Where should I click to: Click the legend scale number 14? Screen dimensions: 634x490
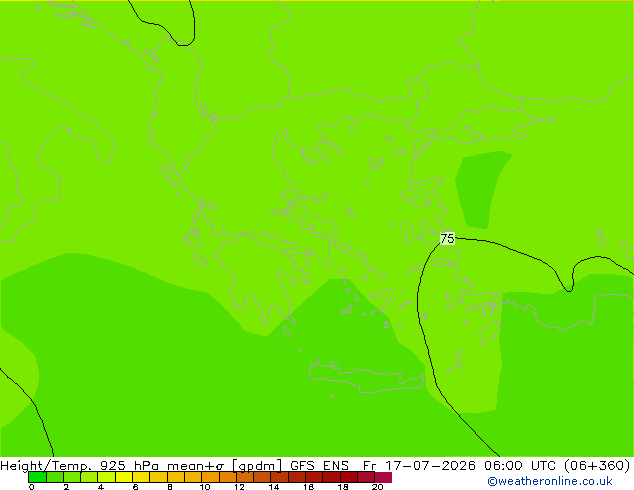tap(274, 486)
